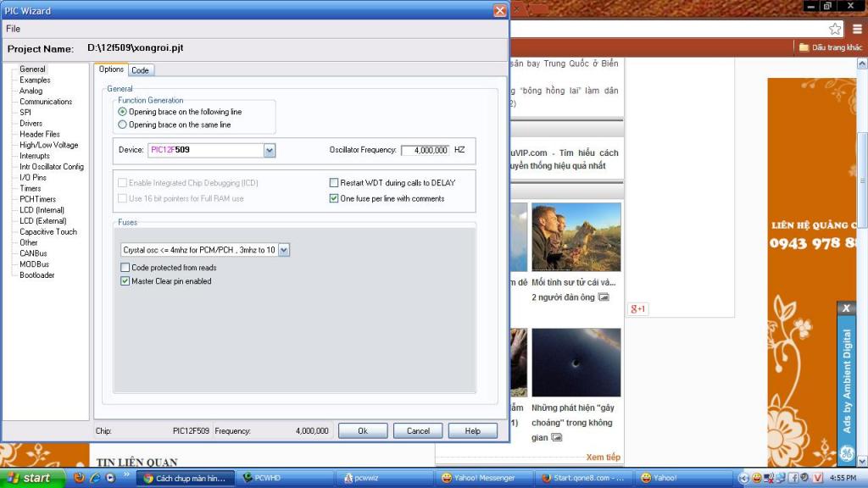Open the Chrome hamburger menu
The width and height of the screenshot is (868, 488).
click(x=857, y=29)
